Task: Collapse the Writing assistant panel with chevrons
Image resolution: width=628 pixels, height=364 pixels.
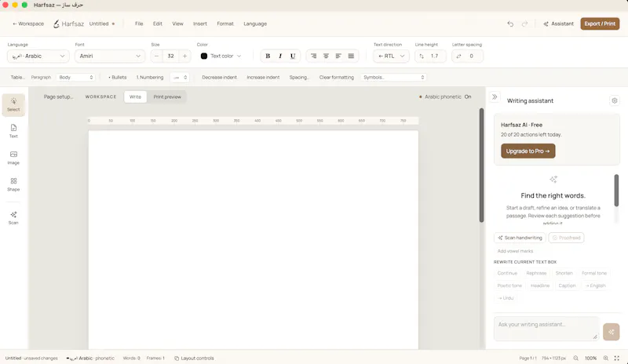Action: [495, 97]
